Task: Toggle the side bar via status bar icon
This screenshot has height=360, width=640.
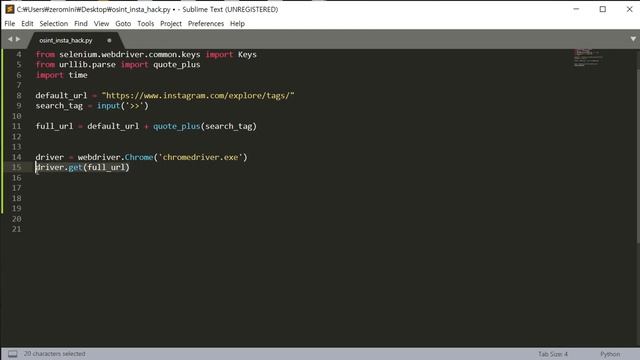Action: 13,354
